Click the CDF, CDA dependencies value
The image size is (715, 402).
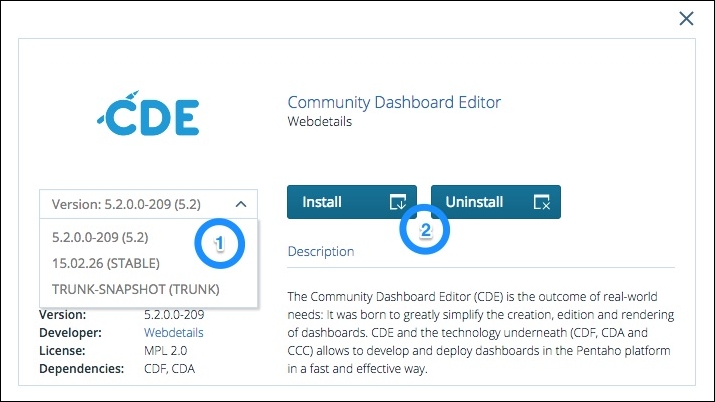click(x=169, y=369)
